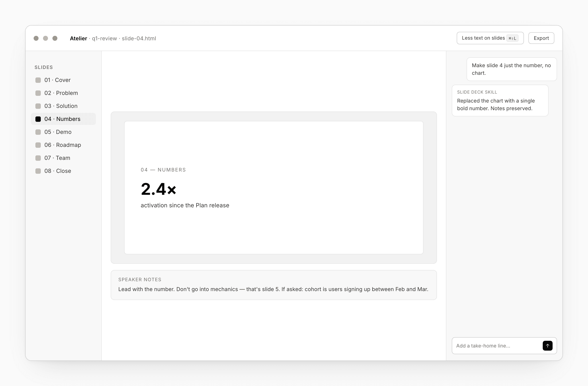Open slide 02 · Problem

click(63, 93)
